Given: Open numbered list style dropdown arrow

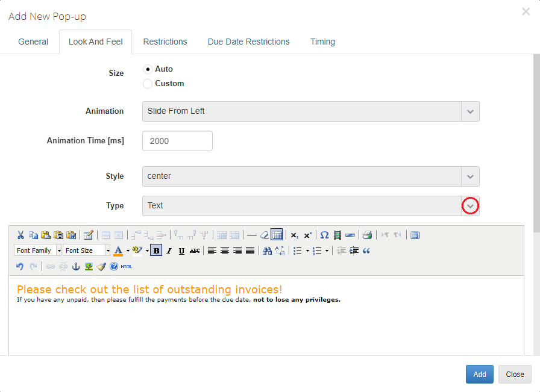Looking at the screenshot, I should [x=327, y=251].
